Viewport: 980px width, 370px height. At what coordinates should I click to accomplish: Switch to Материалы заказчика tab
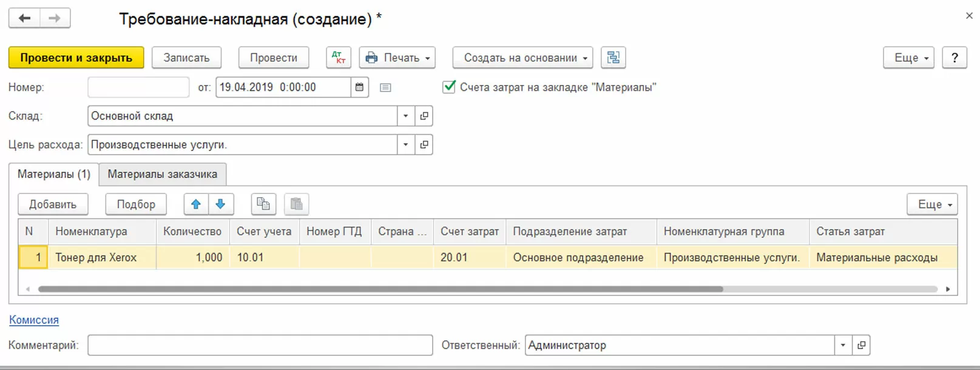pos(162,174)
